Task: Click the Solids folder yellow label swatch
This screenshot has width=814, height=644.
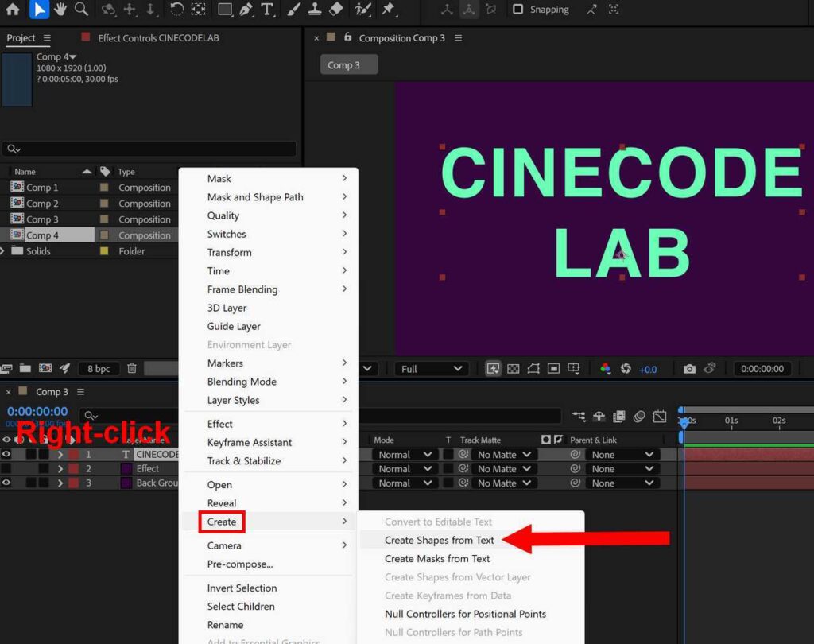Action: pyautogui.click(x=104, y=251)
